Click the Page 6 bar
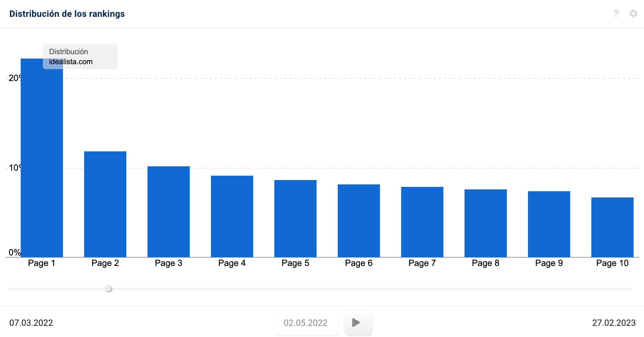644x337 pixels. [359, 221]
